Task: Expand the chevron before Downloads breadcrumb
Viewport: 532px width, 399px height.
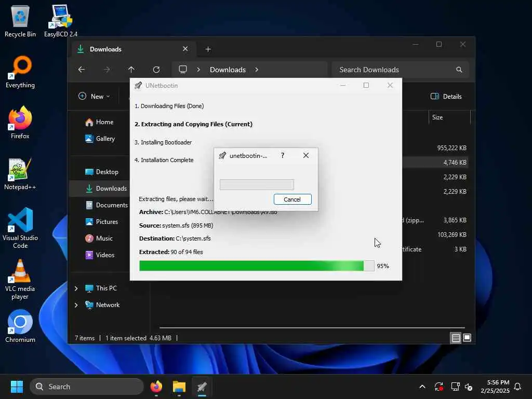Action: 198,70
